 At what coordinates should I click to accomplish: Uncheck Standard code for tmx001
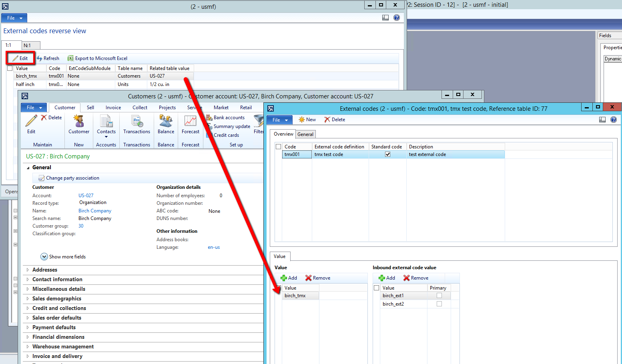[x=387, y=154]
